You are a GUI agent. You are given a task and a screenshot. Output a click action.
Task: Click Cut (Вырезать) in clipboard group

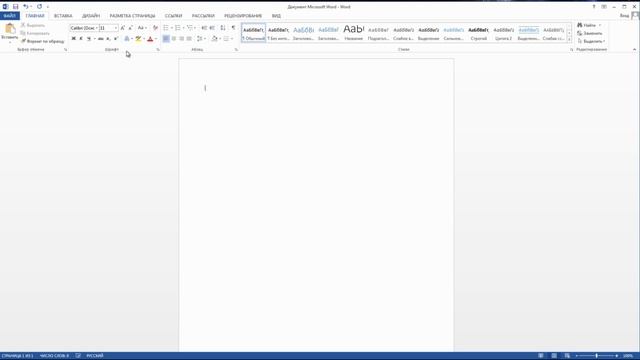(33, 25)
